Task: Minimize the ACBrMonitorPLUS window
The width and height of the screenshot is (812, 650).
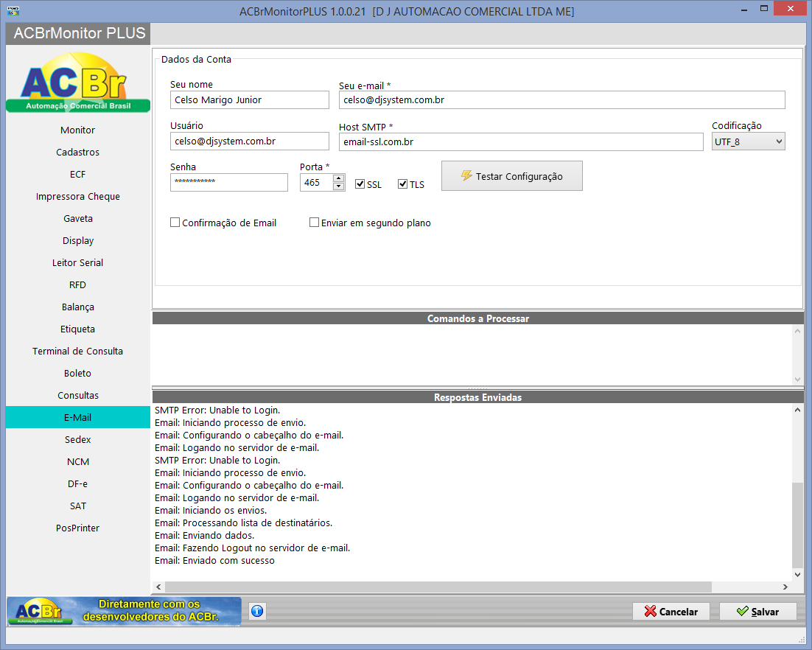Action: (x=744, y=10)
